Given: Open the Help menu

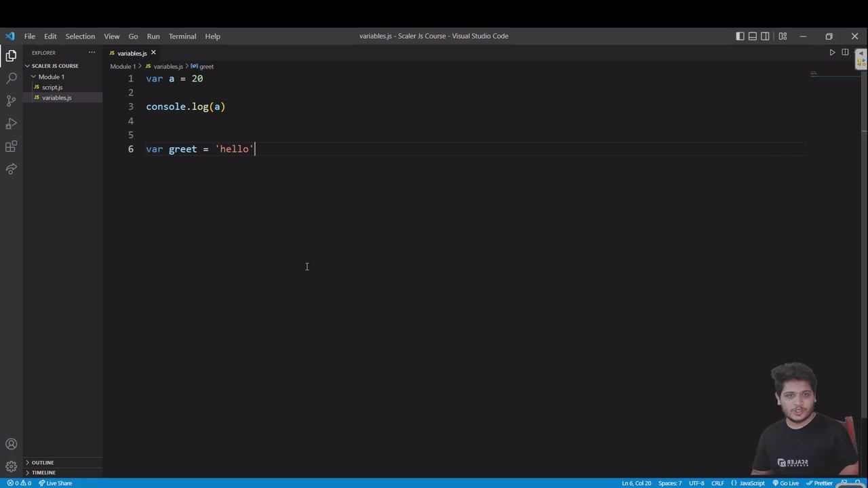Looking at the screenshot, I should click(x=213, y=36).
